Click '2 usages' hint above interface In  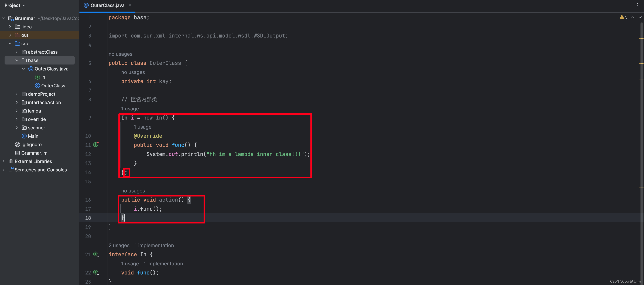[119, 245]
